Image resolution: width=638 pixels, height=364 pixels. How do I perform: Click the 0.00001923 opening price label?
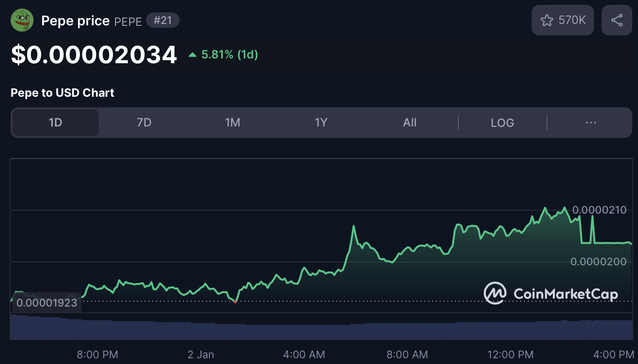pyautogui.click(x=46, y=303)
